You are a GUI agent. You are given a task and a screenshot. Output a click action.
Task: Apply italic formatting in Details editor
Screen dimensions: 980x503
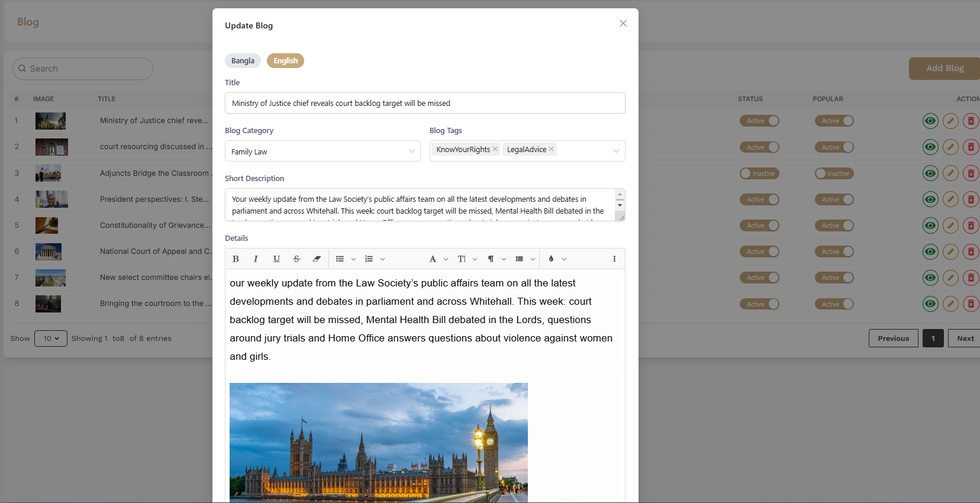(256, 259)
